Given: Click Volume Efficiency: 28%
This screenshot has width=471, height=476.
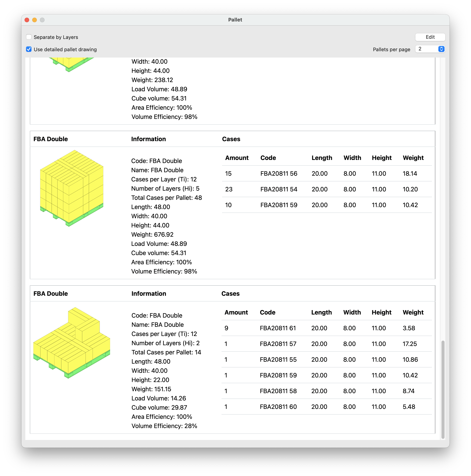Looking at the screenshot, I should pos(164,426).
